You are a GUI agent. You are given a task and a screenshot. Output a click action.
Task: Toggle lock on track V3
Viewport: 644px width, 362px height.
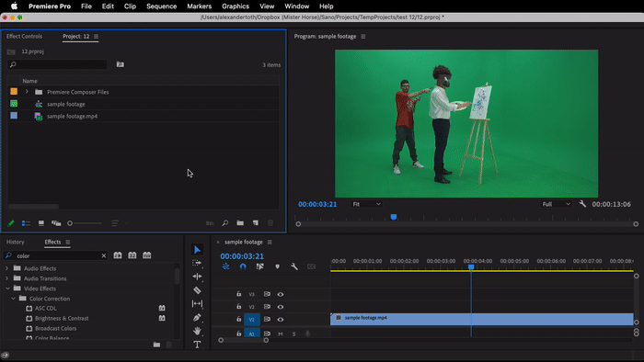click(238, 294)
